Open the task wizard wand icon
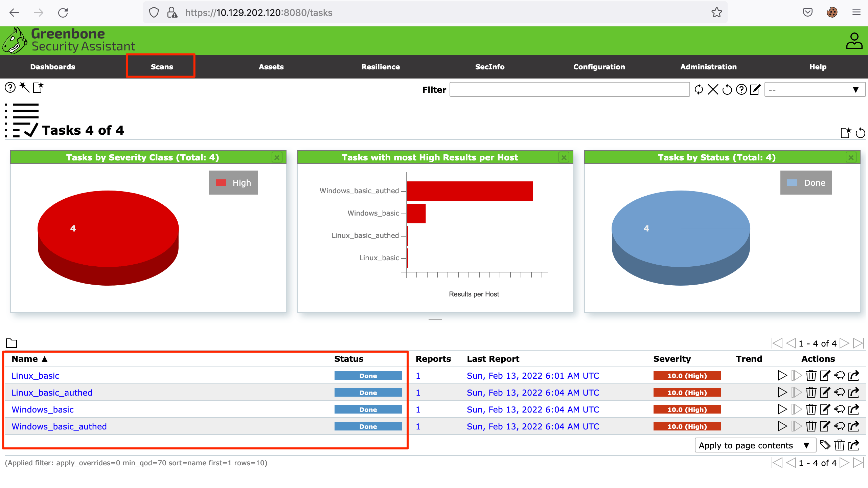 point(24,87)
